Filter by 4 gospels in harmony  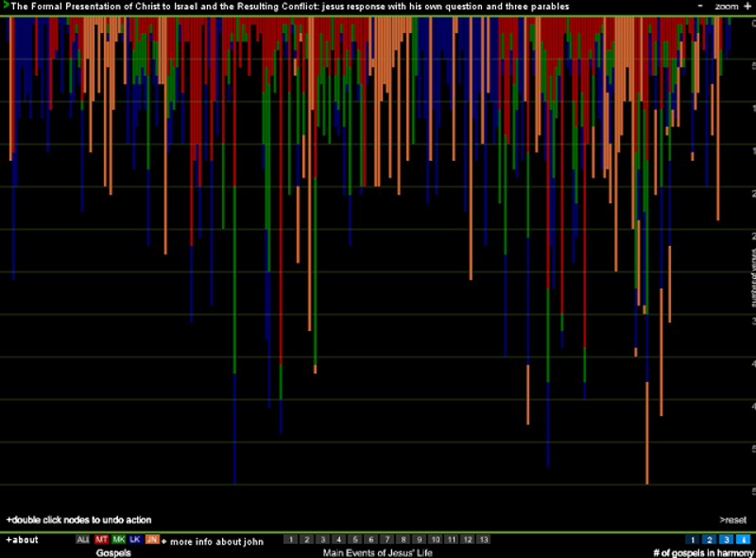(741, 539)
